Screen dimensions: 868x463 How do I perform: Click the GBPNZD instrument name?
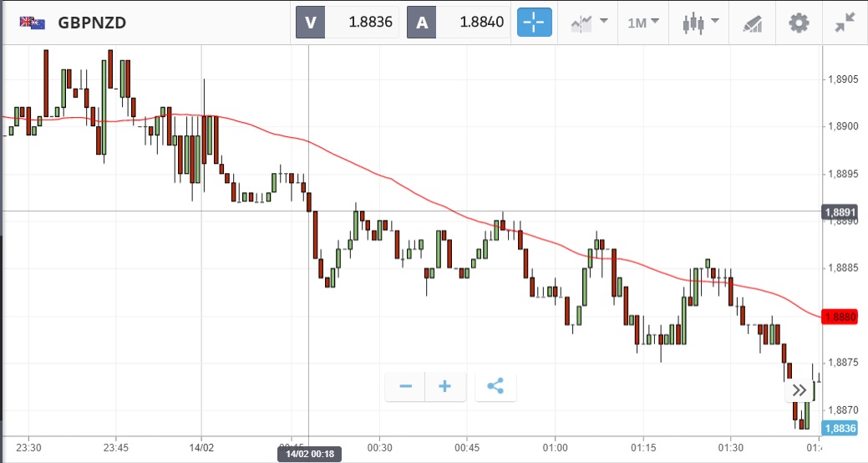pyautogui.click(x=92, y=23)
